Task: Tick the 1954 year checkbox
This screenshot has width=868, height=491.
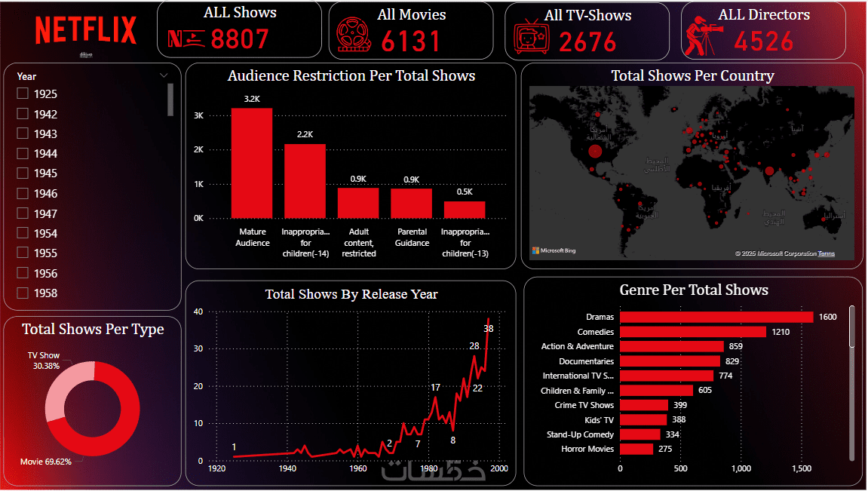Action: tap(23, 233)
